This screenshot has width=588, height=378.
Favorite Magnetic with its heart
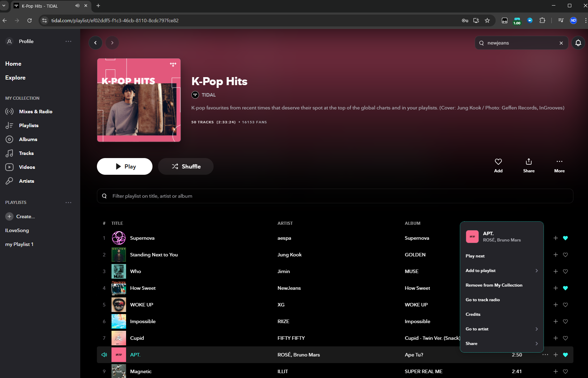tap(565, 371)
